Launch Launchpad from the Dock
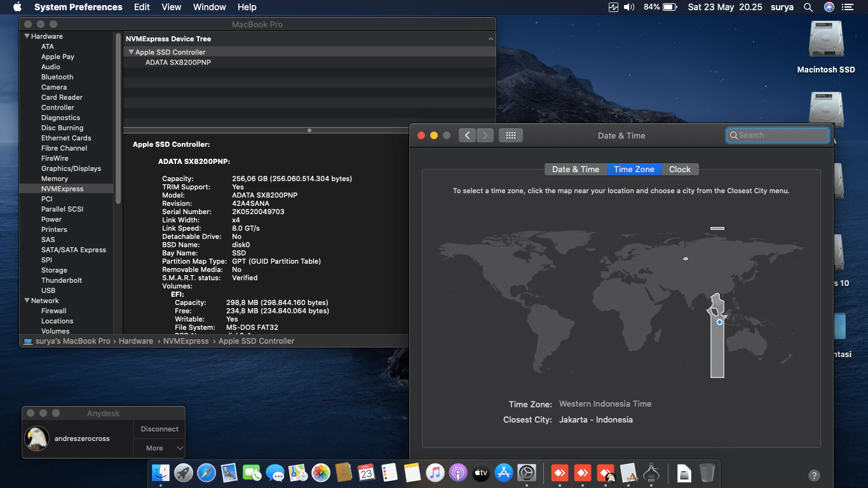The height and width of the screenshot is (488, 868). coord(184,472)
